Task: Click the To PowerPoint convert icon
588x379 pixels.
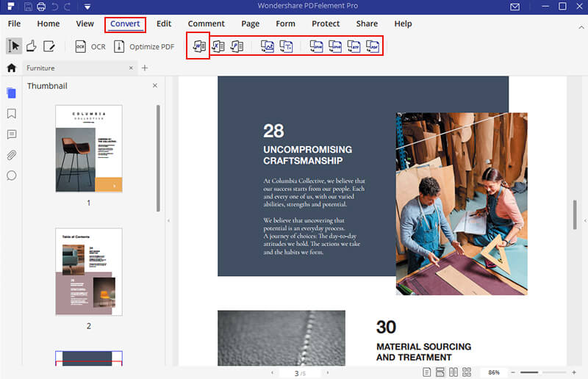Action: coord(237,46)
